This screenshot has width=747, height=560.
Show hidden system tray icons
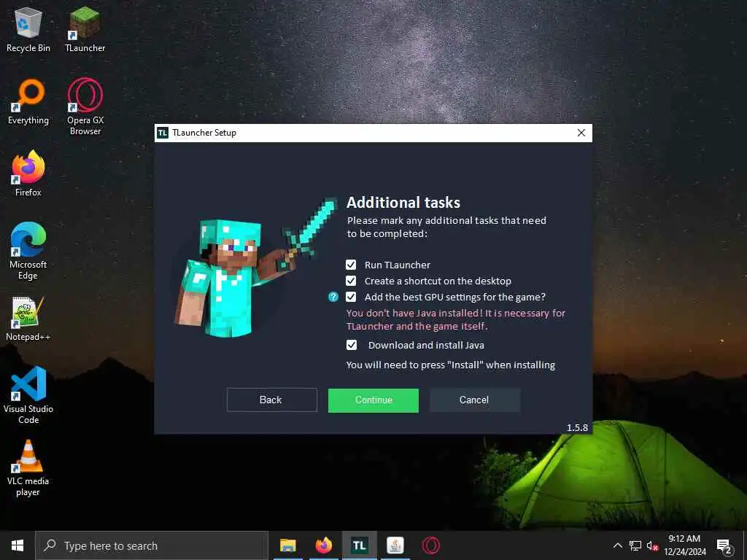(x=617, y=545)
